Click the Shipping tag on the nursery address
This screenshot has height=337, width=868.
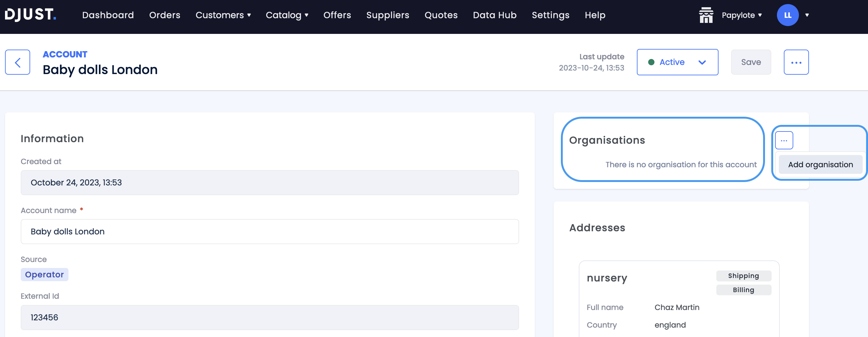pyautogui.click(x=744, y=276)
